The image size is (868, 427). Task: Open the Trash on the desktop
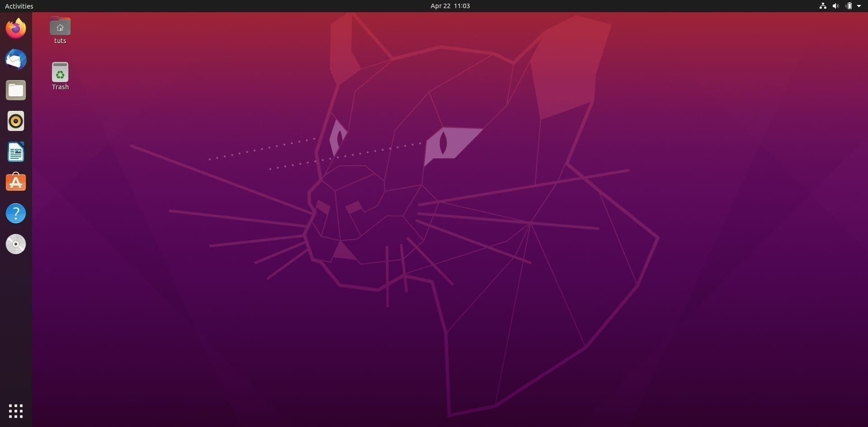click(60, 72)
